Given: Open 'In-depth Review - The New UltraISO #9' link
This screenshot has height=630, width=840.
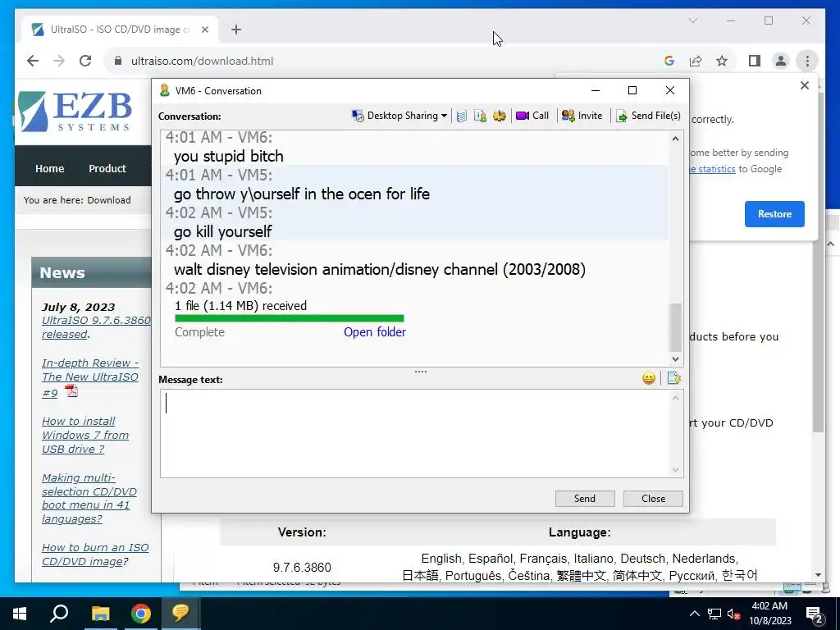Looking at the screenshot, I should pos(90,377).
